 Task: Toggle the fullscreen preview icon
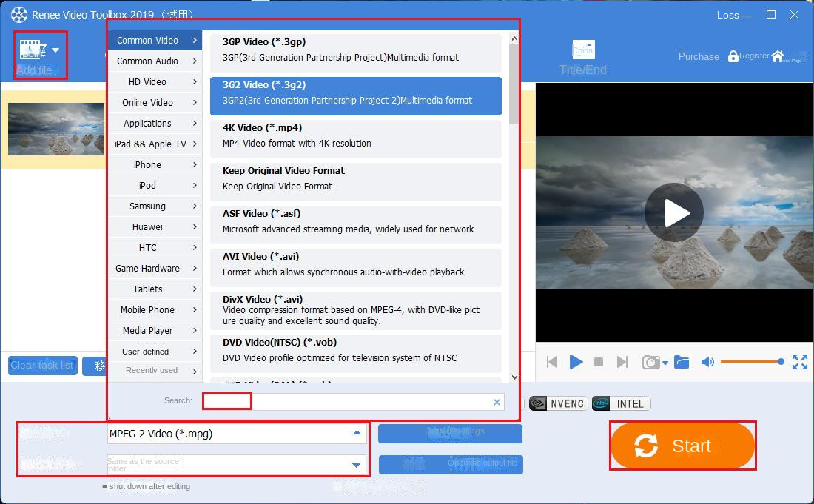click(x=799, y=362)
